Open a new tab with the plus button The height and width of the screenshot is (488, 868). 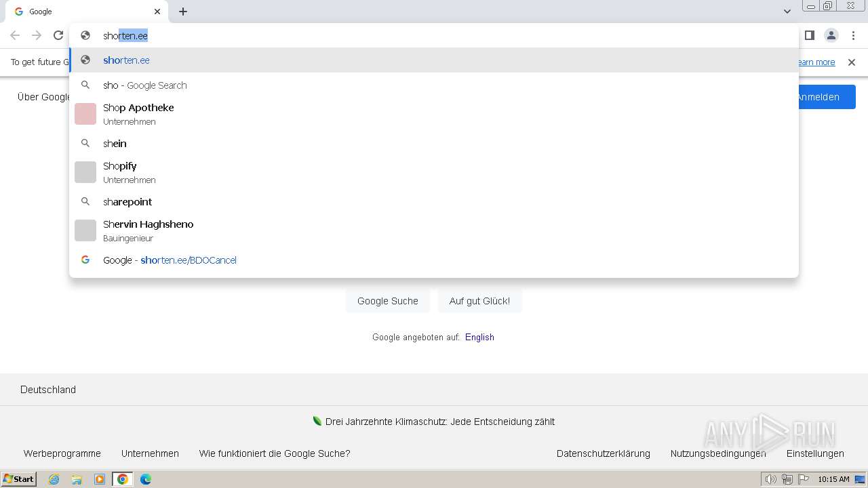pyautogui.click(x=183, y=12)
